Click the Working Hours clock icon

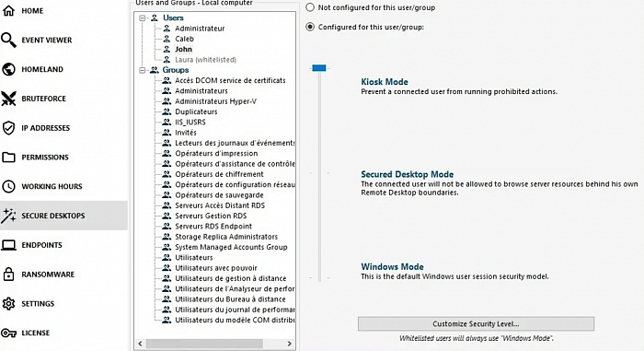(x=8, y=186)
